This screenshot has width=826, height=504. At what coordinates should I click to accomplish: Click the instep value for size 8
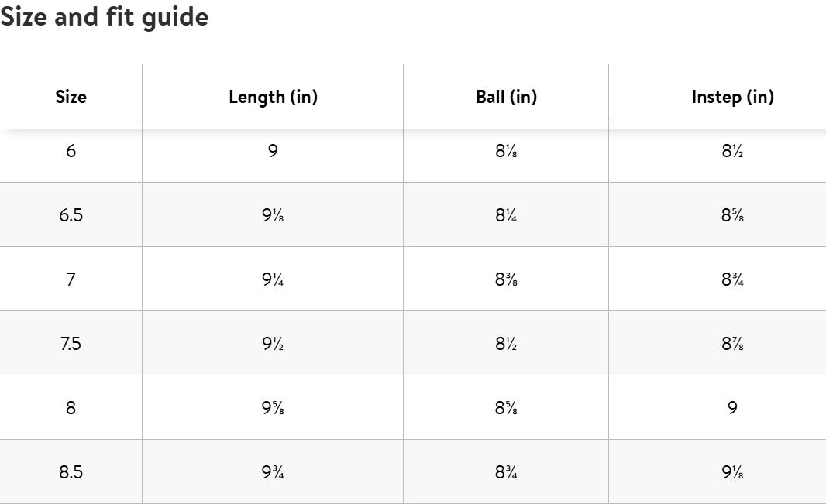click(732, 408)
